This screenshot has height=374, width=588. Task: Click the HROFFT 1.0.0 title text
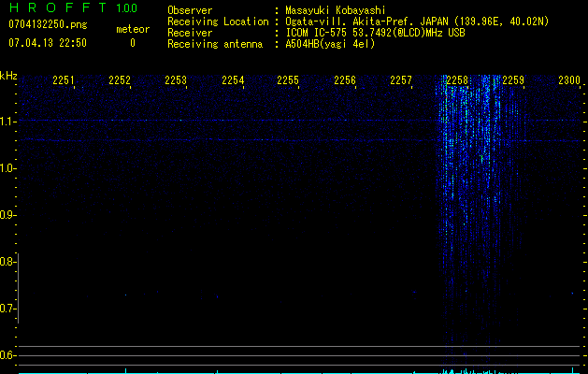click(73, 7)
